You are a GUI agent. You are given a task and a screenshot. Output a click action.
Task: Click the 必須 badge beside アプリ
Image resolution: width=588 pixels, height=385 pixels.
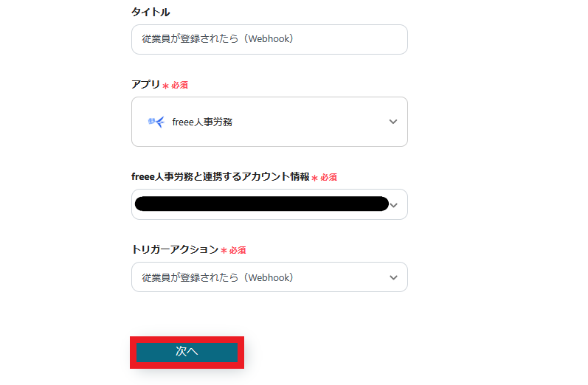(179, 86)
